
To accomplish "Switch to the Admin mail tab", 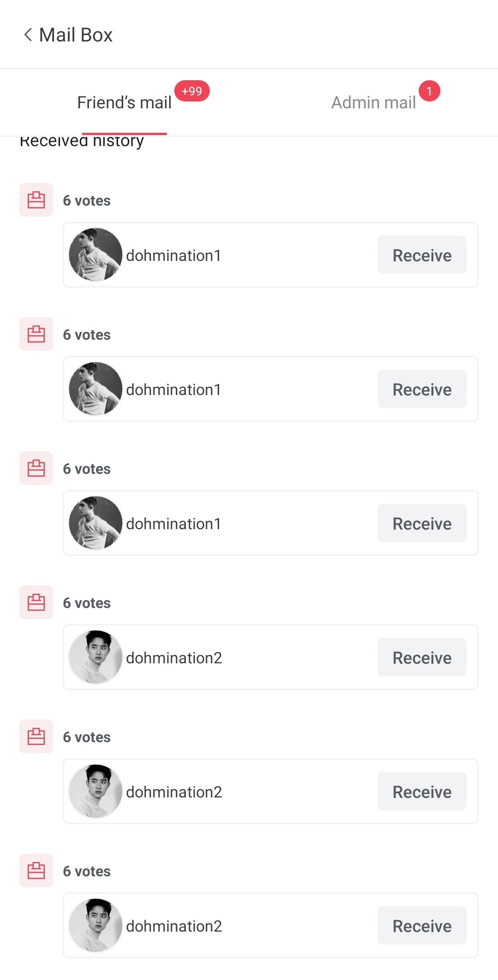I will point(373,102).
